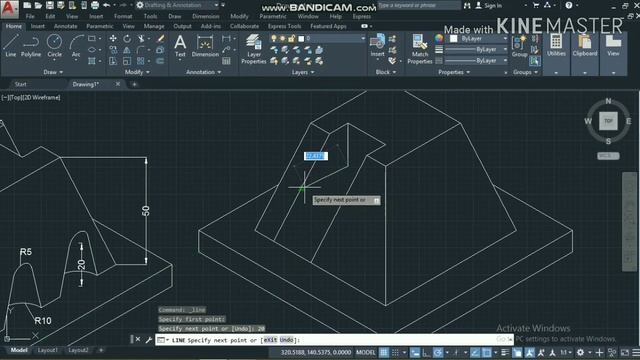Open Layer Properties manager
The height and width of the screenshot is (360, 640).
pos(253,49)
